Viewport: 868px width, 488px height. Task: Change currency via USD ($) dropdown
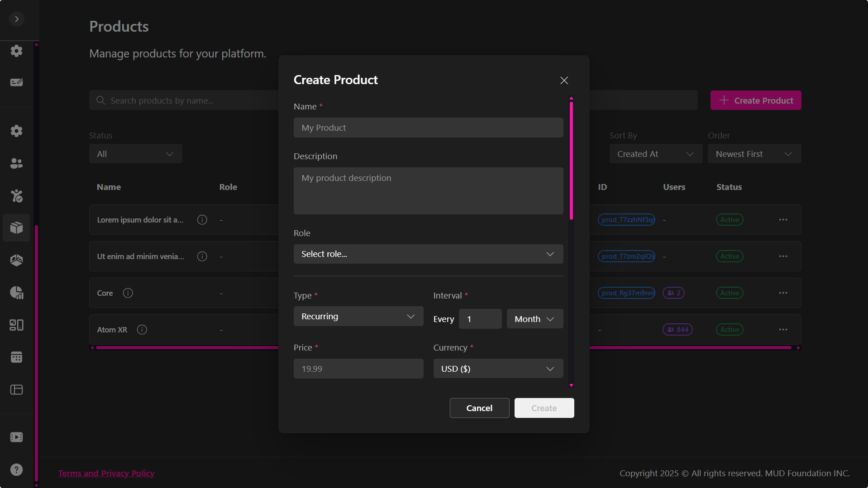click(498, 369)
